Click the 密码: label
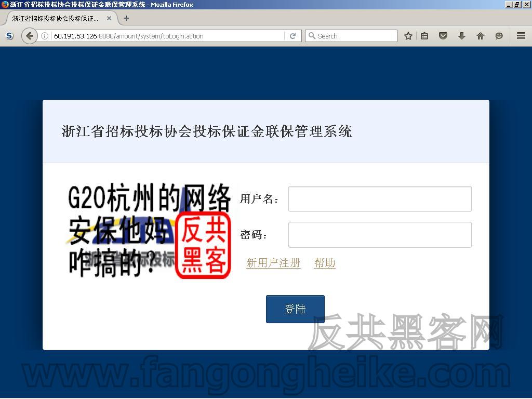Viewport: 532px width, 399px height. point(254,235)
